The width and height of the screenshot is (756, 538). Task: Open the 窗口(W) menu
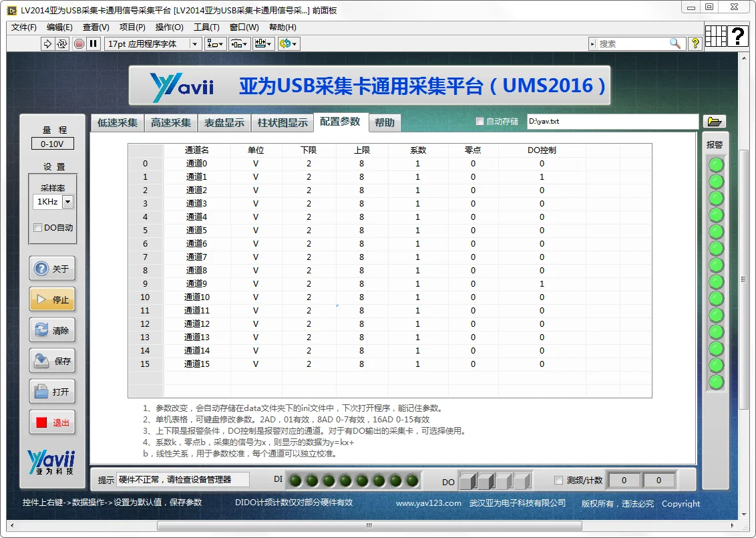pos(244,27)
